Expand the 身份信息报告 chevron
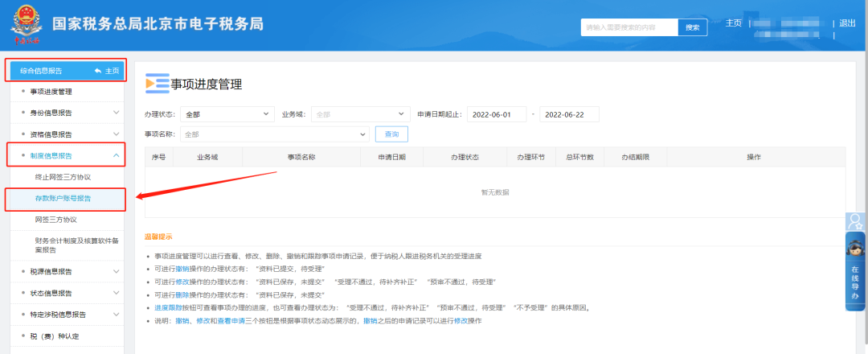The width and height of the screenshot is (868, 354). point(117,113)
